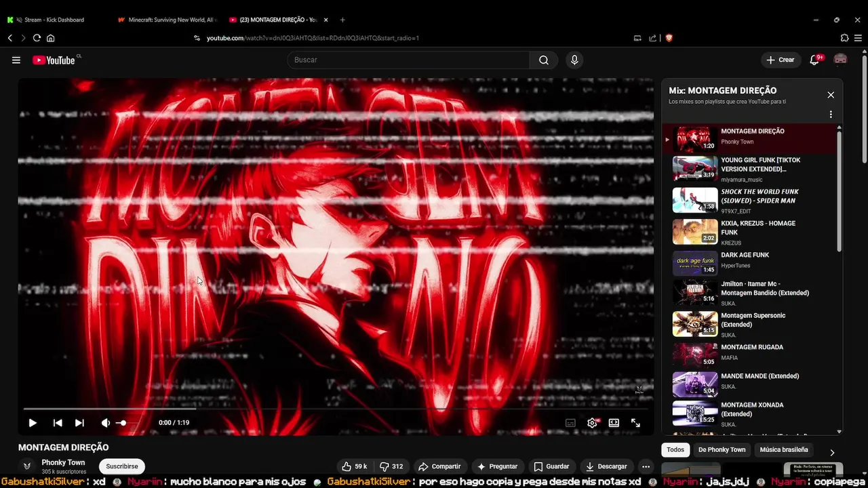Screen dimensions: 868x488
Task: Open the notifications bell
Action: (x=814, y=60)
